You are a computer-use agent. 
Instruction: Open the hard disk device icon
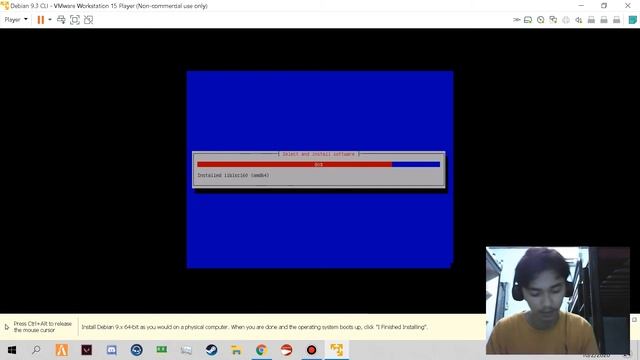click(528, 20)
